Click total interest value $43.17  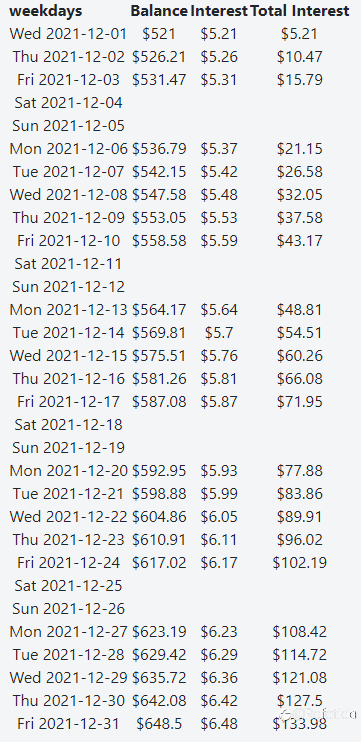(300, 240)
